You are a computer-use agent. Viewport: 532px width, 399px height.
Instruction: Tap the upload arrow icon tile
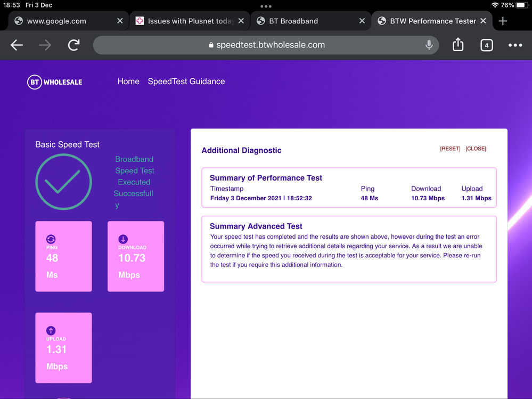coord(51,331)
